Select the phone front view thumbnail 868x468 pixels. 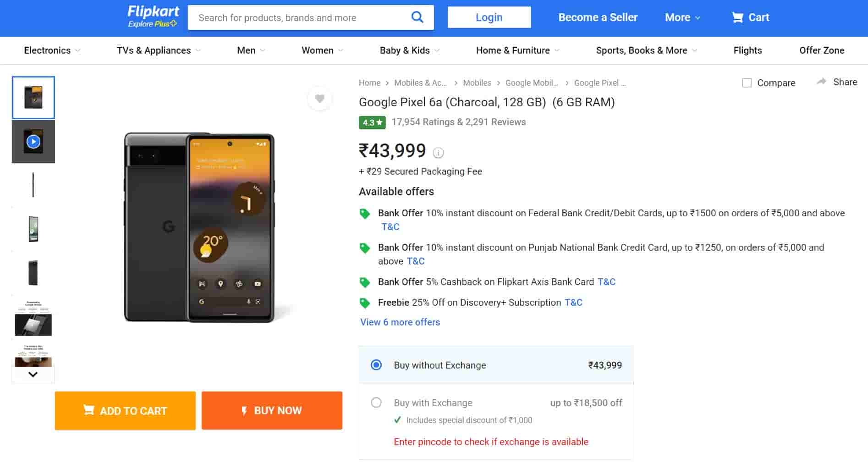tap(33, 229)
